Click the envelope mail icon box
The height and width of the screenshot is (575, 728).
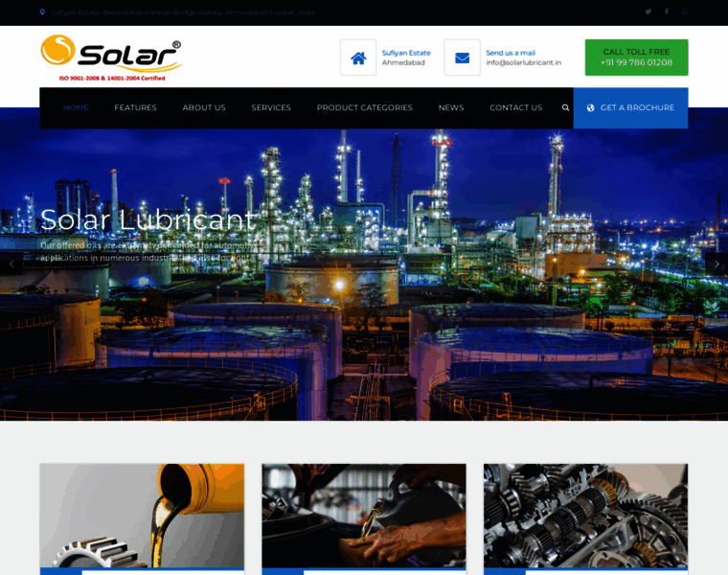click(462, 57)
